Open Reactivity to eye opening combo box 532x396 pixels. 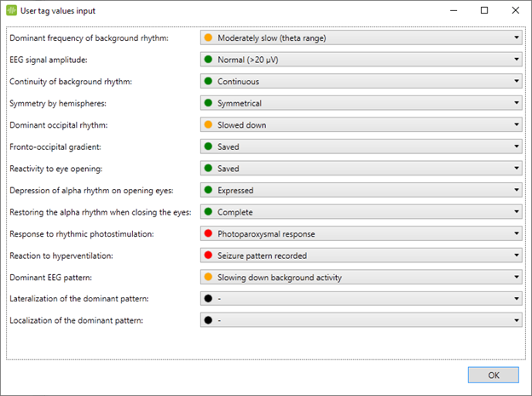[361, 168]
